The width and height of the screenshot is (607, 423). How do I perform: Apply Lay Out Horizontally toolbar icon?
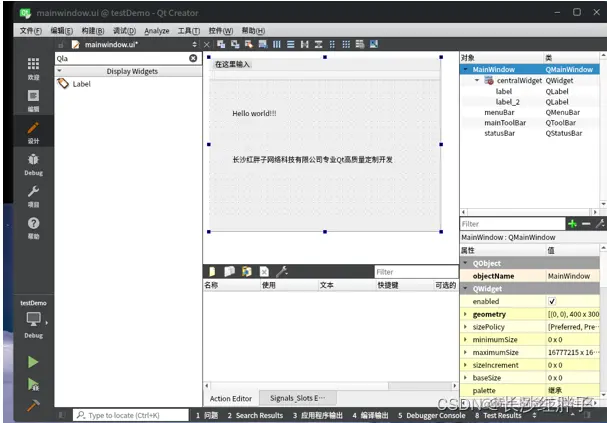(277, 44)
